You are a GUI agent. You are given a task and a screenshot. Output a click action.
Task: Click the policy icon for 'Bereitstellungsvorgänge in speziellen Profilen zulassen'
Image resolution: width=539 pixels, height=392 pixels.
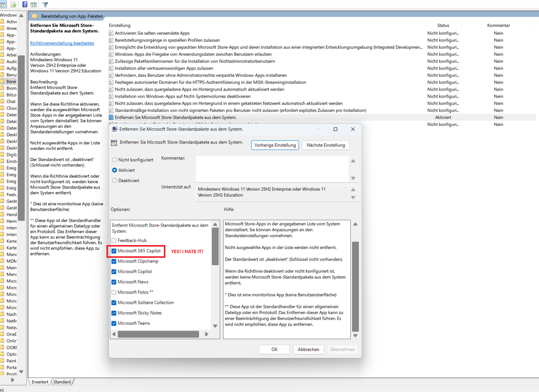point(111,40)
